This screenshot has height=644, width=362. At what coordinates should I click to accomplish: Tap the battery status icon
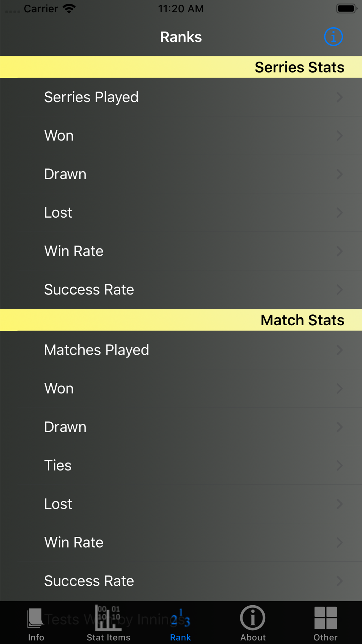coord(346,8)
